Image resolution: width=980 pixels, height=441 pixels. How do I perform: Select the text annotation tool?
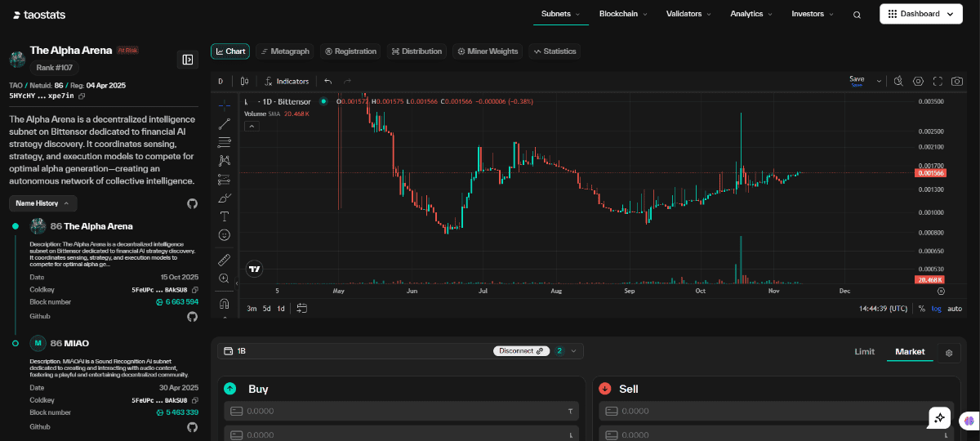coord(225,216)
